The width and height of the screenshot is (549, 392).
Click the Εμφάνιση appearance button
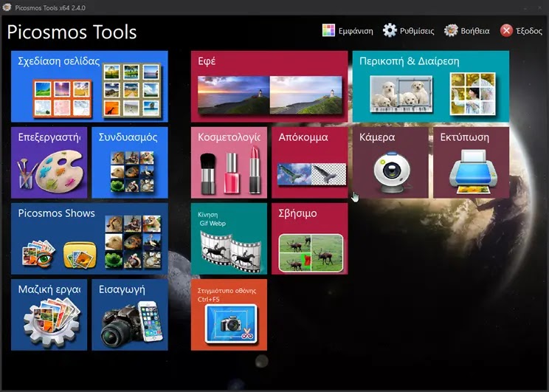pos(348,31)
